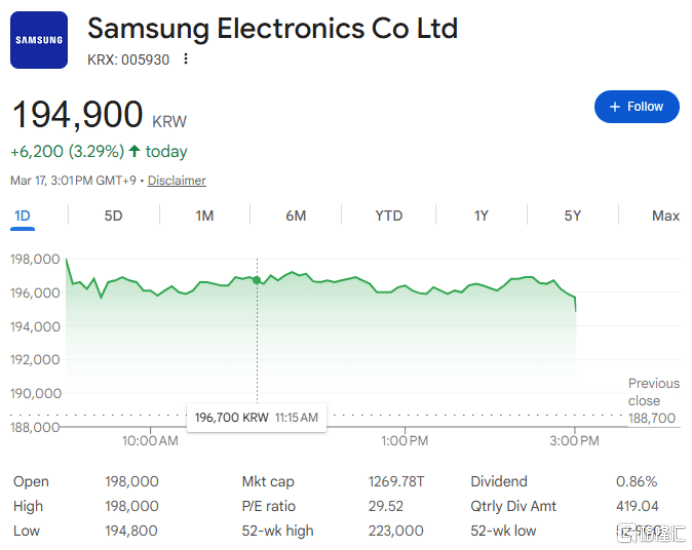This screenshot has height=550, width=692.
Task: Select the Max chart range tab
Action: pyautogui.click(x=665, y=216)
